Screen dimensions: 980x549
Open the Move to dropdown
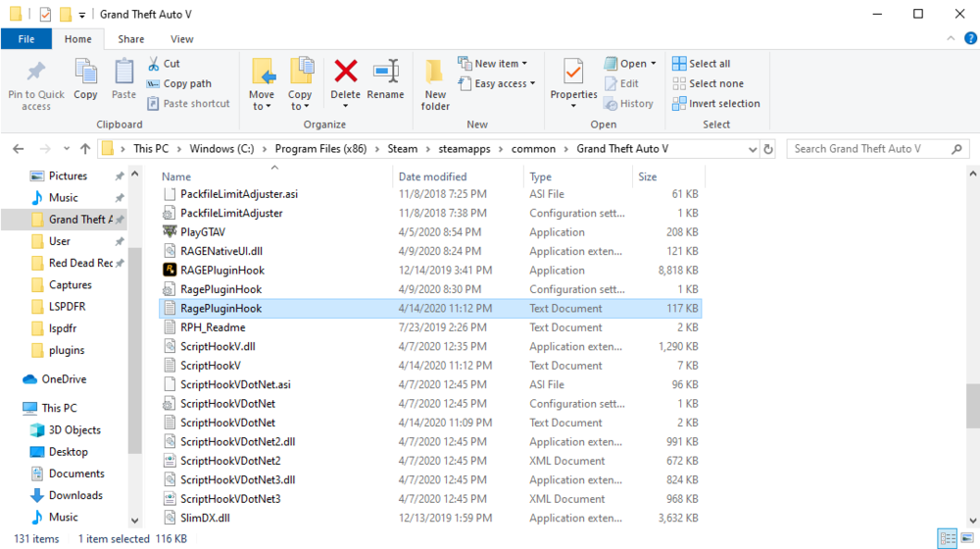[x=262, y=84]
